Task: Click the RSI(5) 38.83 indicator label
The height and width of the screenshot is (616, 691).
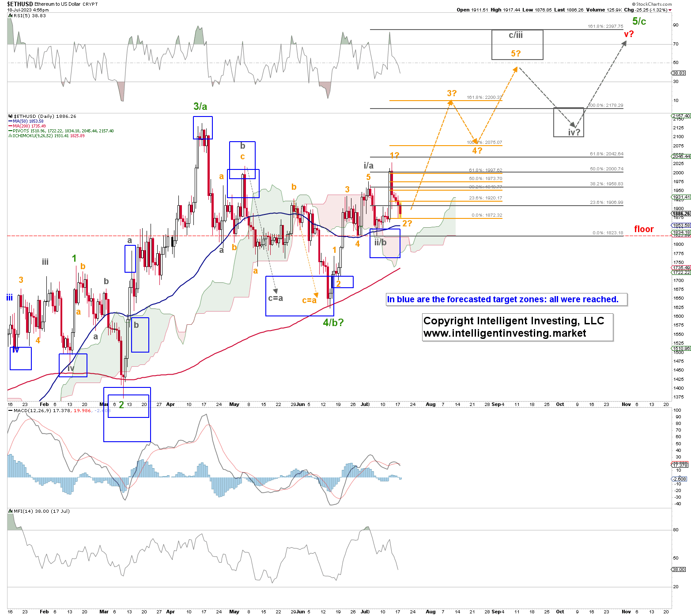Action: (x=27, y=15)
